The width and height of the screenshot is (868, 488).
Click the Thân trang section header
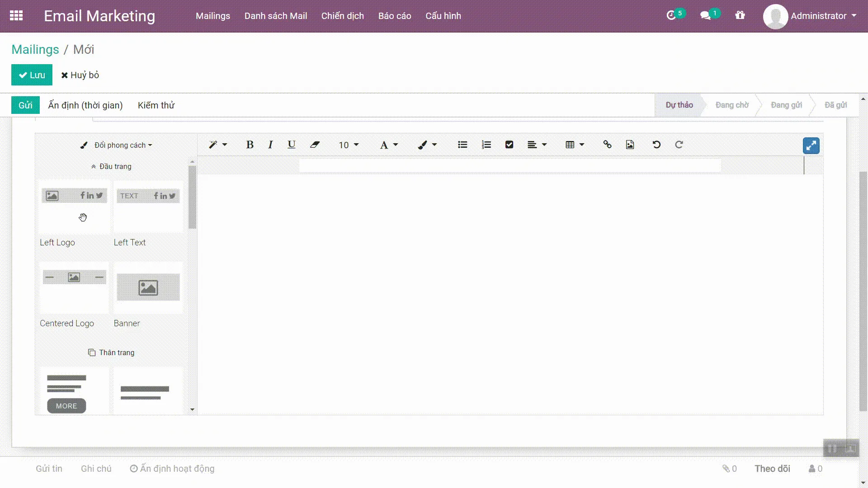click(111, 352)
